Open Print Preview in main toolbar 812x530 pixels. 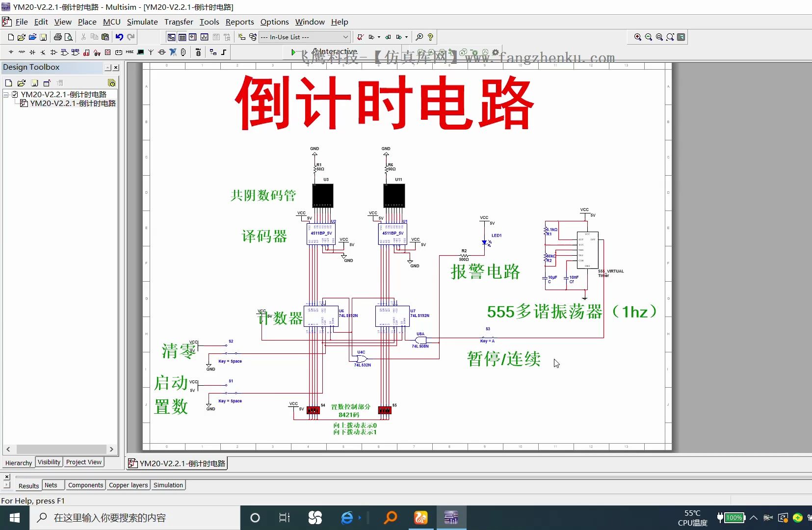(69, 37)
